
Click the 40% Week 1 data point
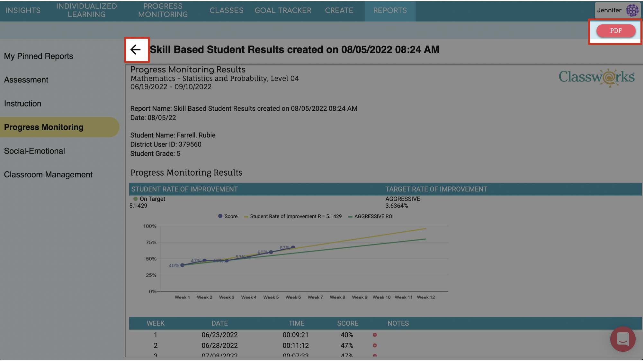pyautogui.click(x=182, y=265)
